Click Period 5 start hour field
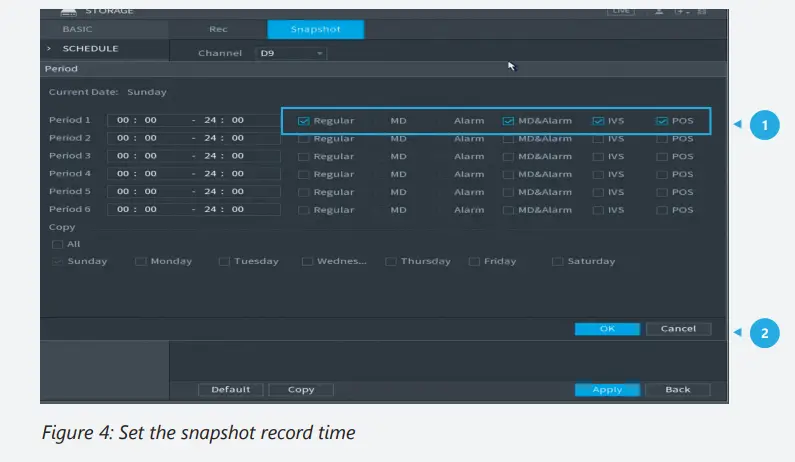The image size is (795, 462). pos(123,191)
